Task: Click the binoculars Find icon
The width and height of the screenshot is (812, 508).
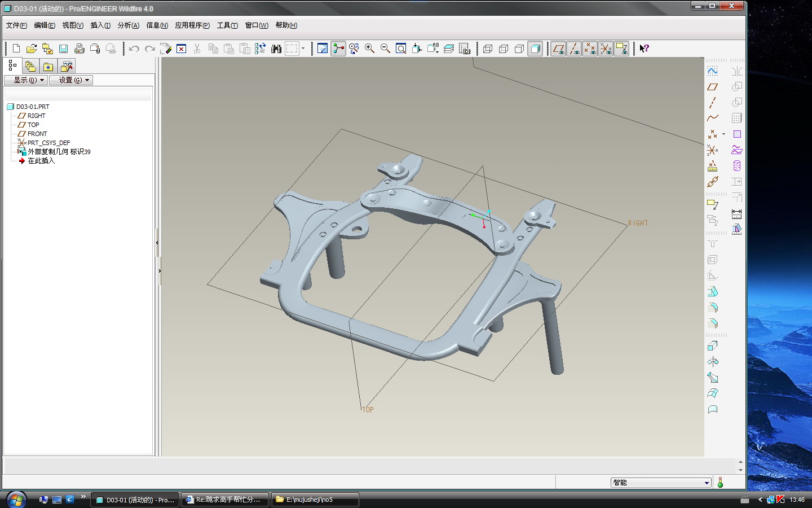Action: pos(276,49)
